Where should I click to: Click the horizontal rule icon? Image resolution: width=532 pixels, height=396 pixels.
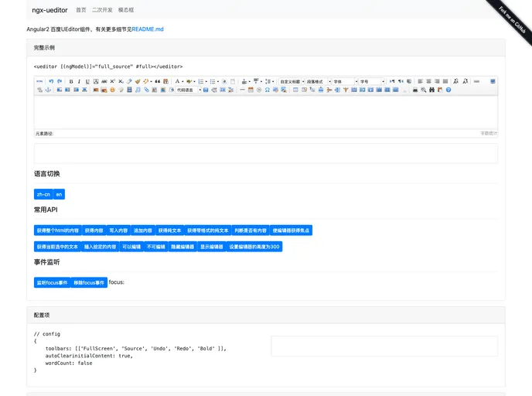tap(242, 90)
